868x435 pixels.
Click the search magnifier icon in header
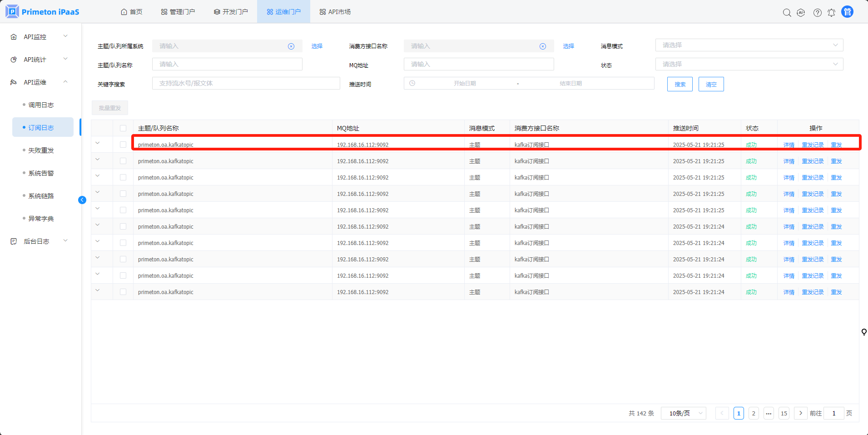[787, 13]
